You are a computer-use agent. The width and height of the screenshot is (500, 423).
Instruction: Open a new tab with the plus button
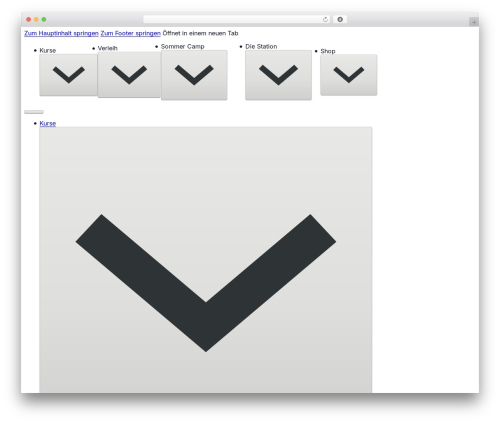point(474,22)
